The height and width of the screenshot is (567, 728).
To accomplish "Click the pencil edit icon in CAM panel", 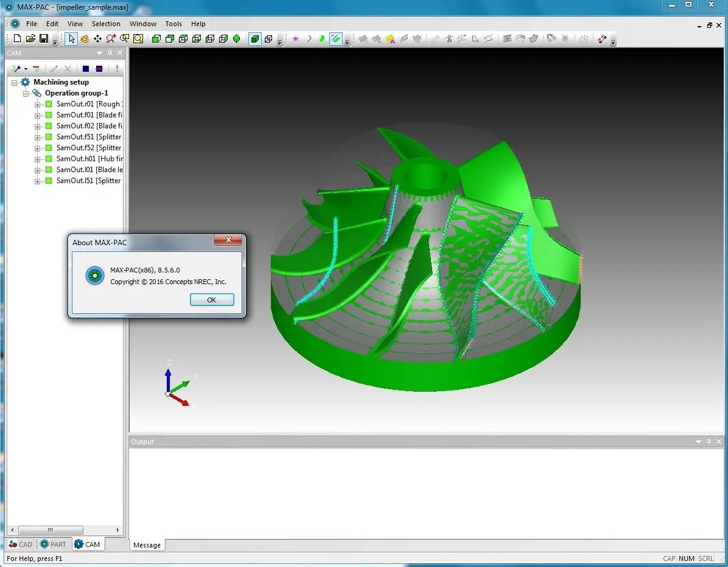I will (54, 69).
